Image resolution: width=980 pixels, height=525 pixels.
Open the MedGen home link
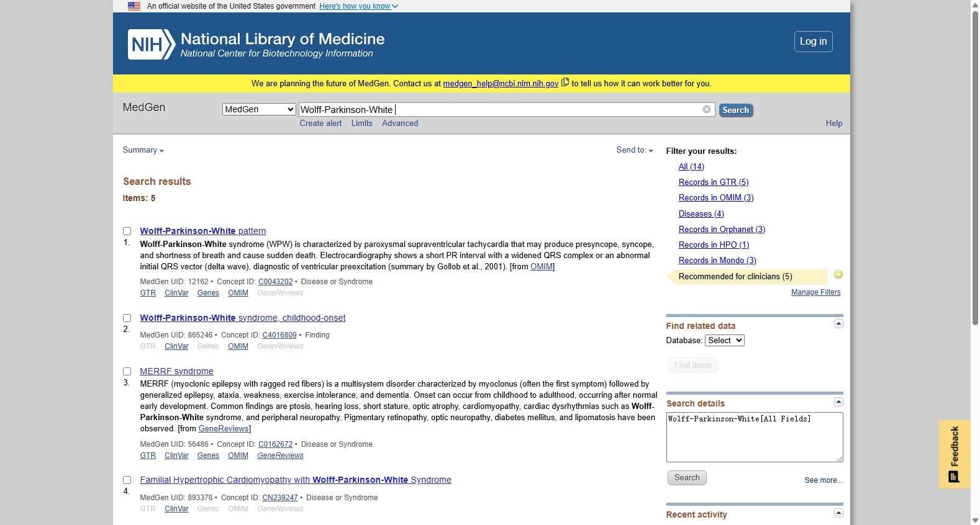pos(144,107)
